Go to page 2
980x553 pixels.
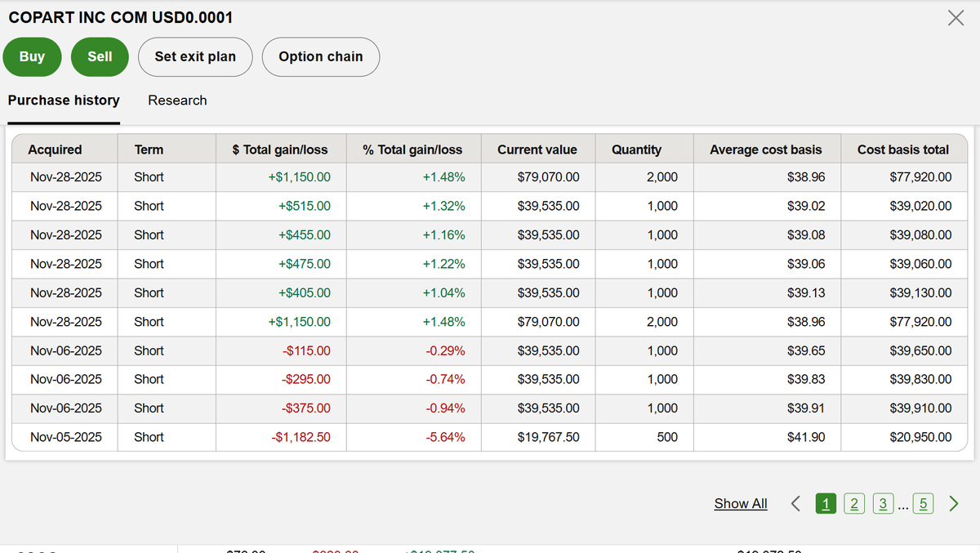point(853,503)
